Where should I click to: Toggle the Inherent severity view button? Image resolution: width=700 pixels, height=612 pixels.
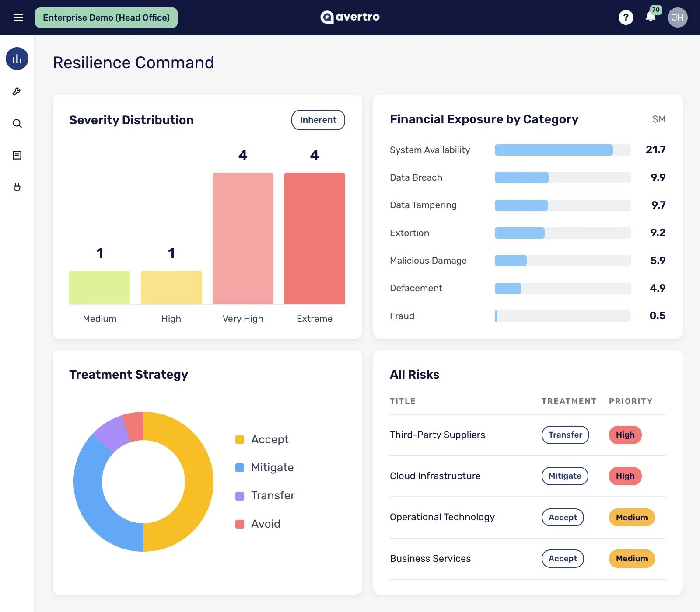tap(318, 120)
